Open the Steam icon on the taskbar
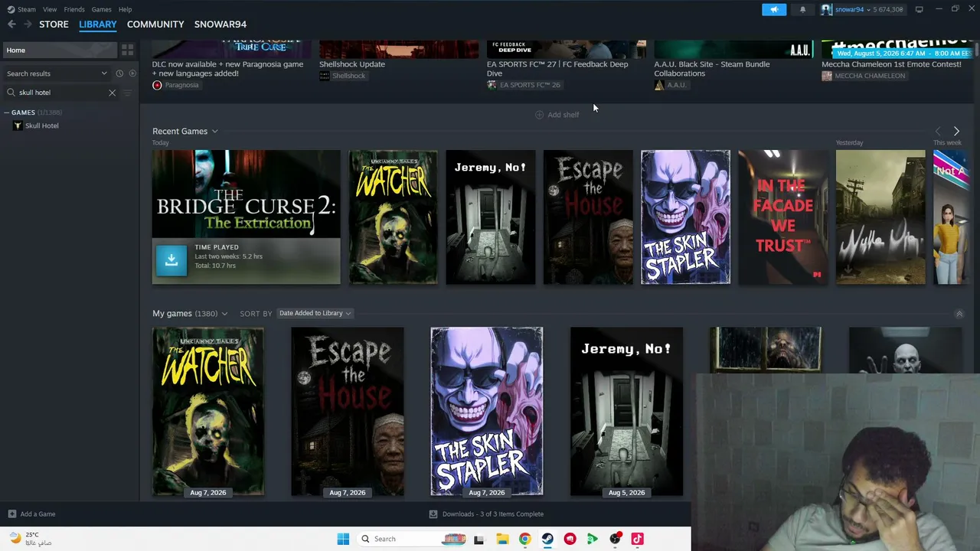Image resolution: width=980 pixels, height=551 pixels. [547, 539]
